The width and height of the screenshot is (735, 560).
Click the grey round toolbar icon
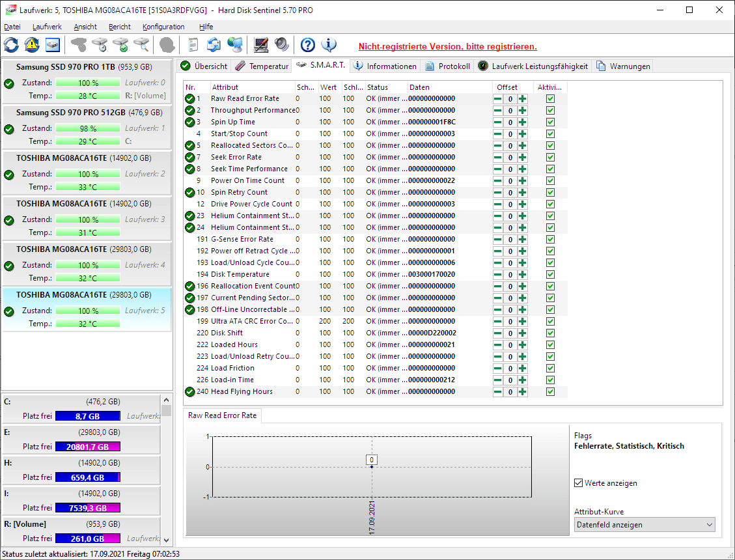(x=167, y=45)
